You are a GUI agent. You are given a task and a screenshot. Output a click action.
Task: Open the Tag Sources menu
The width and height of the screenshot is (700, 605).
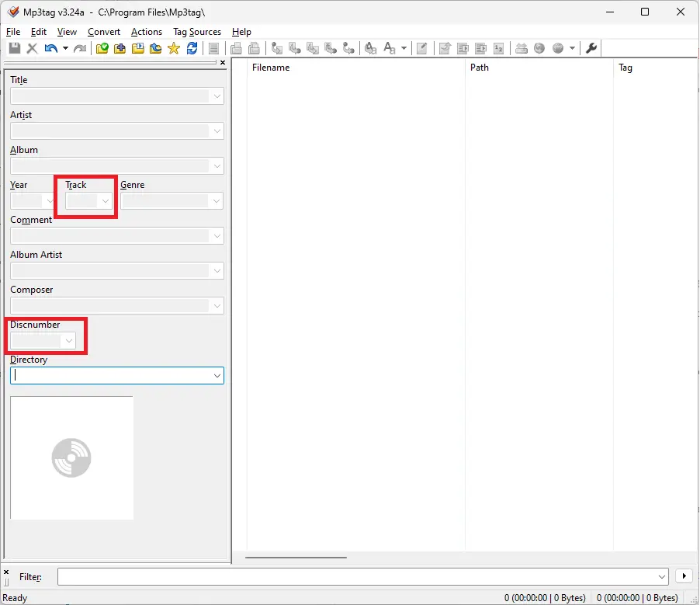196,32
